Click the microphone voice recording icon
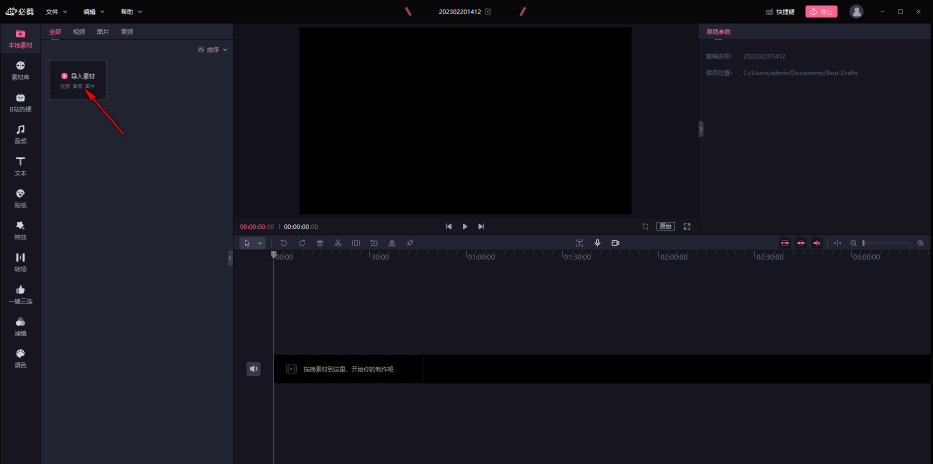 pos(597,243)
